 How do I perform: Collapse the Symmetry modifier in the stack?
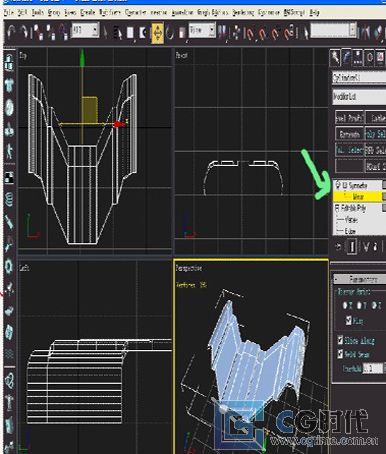click(344, 185)
